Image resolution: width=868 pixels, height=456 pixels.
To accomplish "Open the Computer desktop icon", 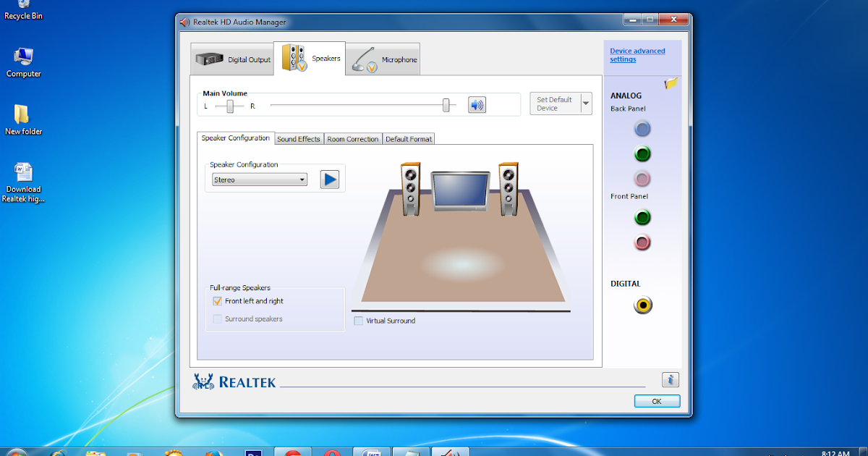I will 23,62.
